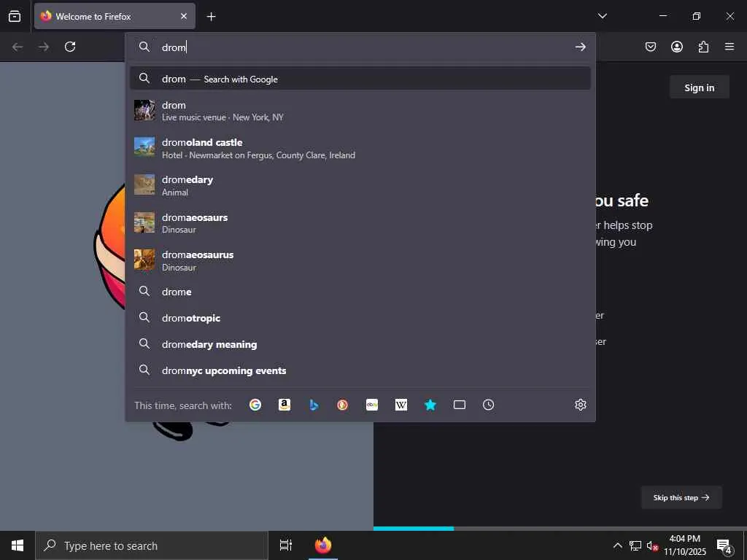The height and width of the screenshot is (560, 747).
Task: Open the muted volume tray icon
Action: (x=652, y=546)
